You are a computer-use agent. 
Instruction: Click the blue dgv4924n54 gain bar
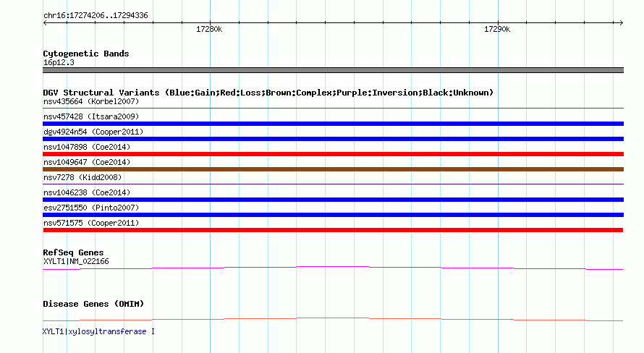point(333,139)
